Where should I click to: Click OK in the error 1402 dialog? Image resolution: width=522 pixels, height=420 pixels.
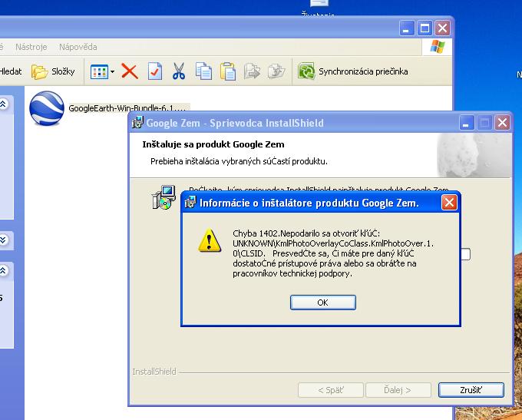(322, 303)
